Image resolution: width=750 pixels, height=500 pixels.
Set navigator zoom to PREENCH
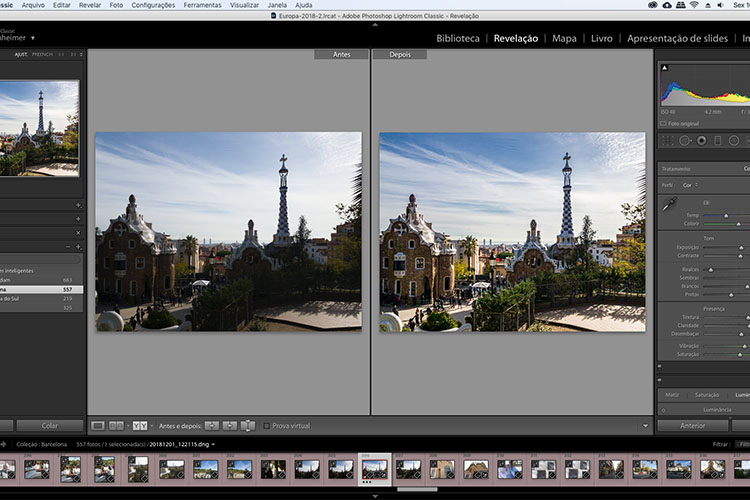pos(43,55)
